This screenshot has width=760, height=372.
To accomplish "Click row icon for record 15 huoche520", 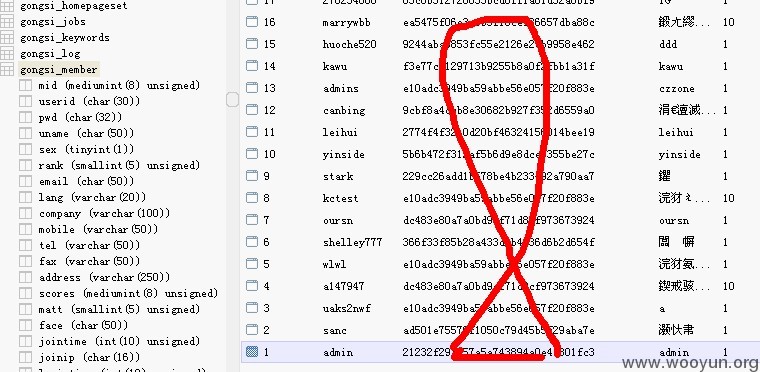I will click(252, 44).
